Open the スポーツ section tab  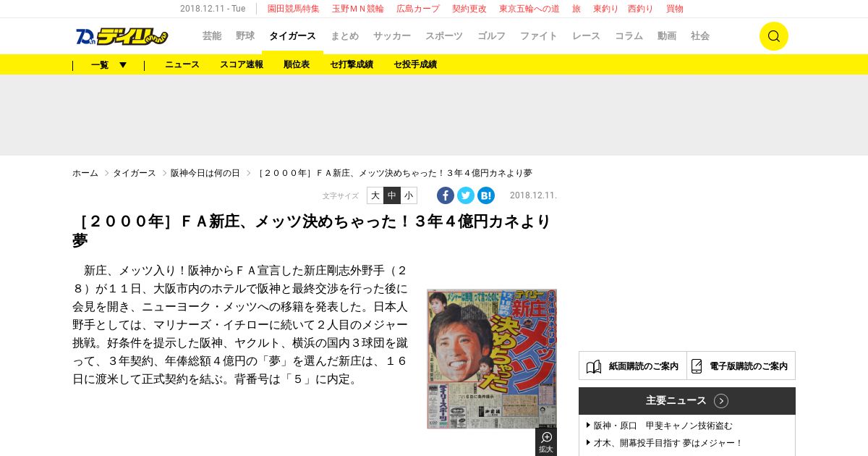click(x=444, y=36)
